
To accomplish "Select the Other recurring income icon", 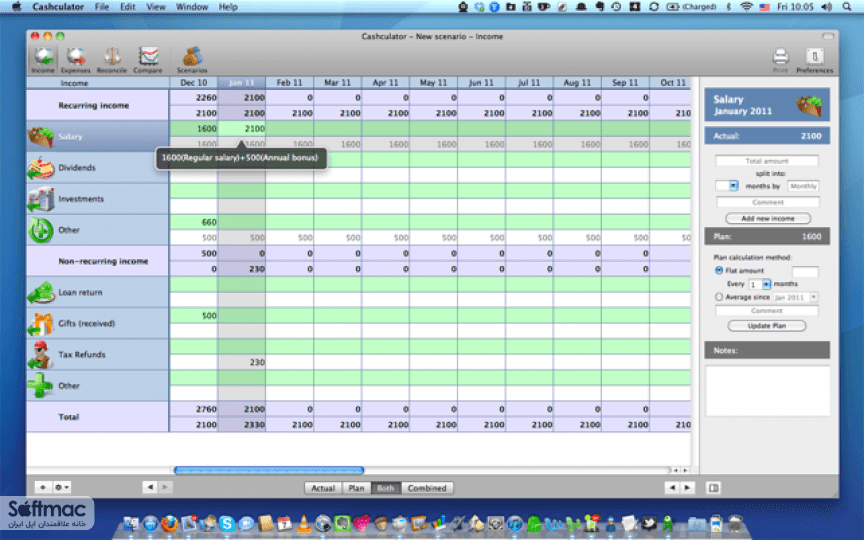I will click(40, 230).
